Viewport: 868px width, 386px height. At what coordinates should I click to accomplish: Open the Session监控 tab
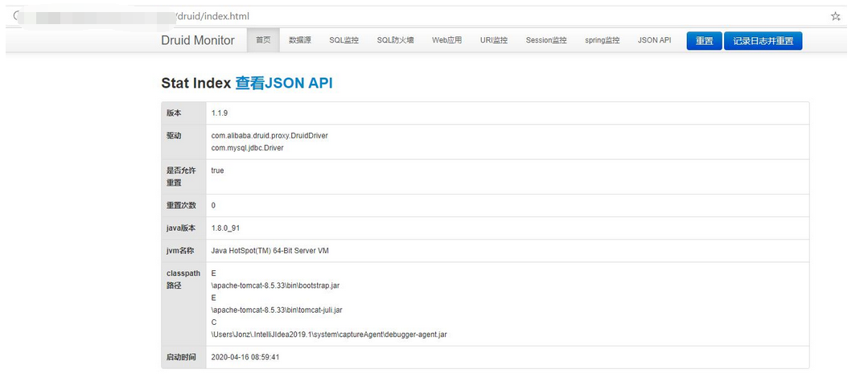(546, 40)
